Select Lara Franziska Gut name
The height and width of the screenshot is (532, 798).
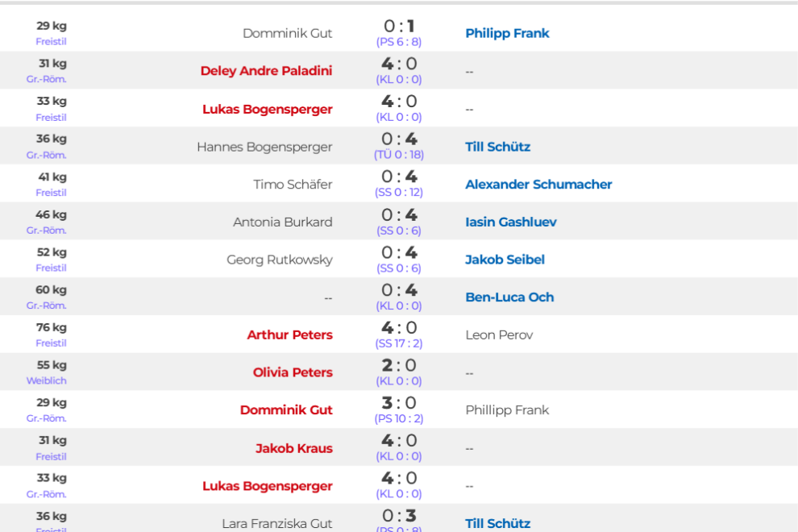pos(276,523)
